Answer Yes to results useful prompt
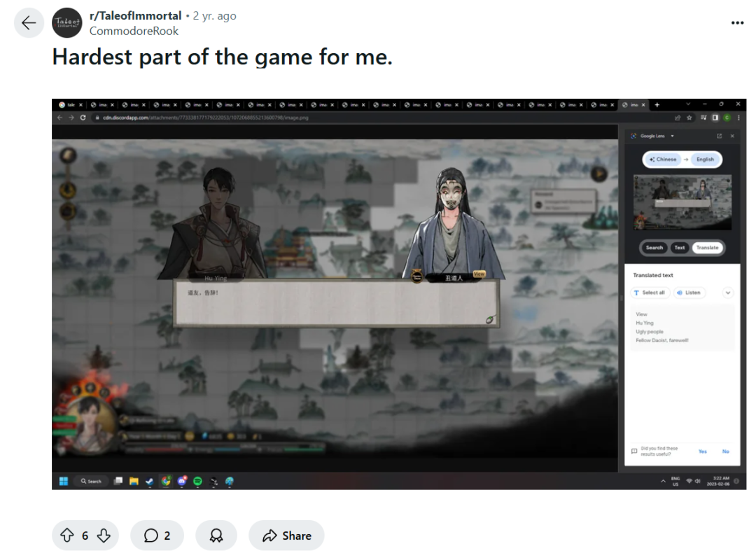The height and width of the screenshot is (560, 756). 703,451
